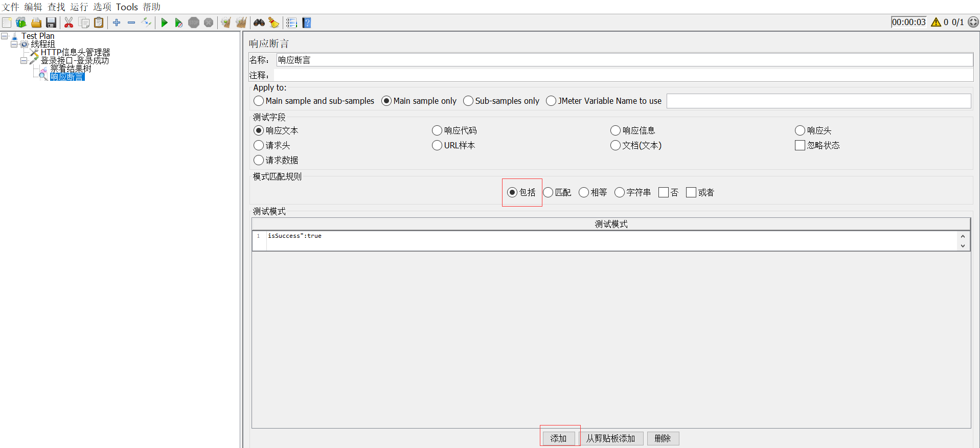Click the warning triangle log indicator
Viewport: 980px width, 448px height.
click(936, 22)
